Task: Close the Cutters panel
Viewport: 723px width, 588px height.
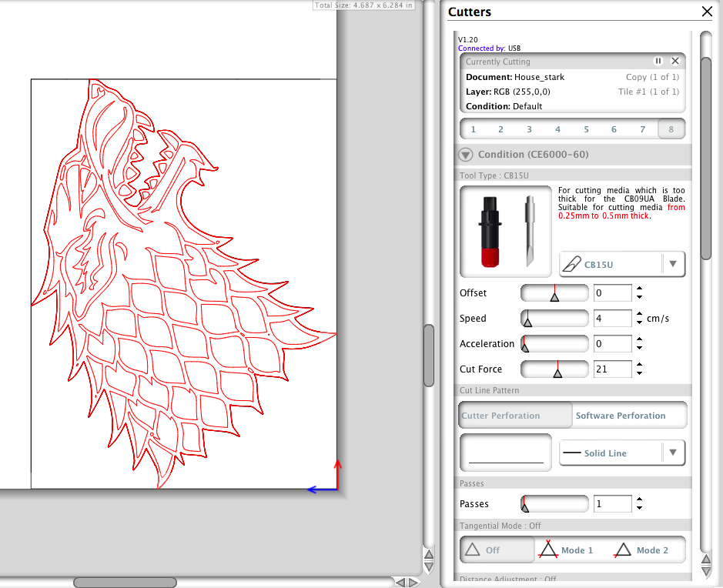Action: pos(707,12)
